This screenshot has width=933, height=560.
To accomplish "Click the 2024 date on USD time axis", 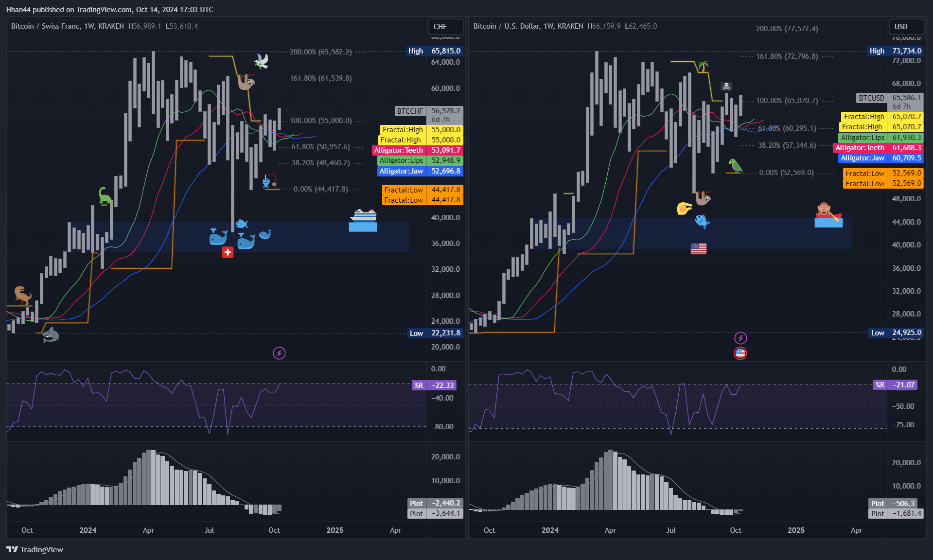I will [x=550, y=530].
